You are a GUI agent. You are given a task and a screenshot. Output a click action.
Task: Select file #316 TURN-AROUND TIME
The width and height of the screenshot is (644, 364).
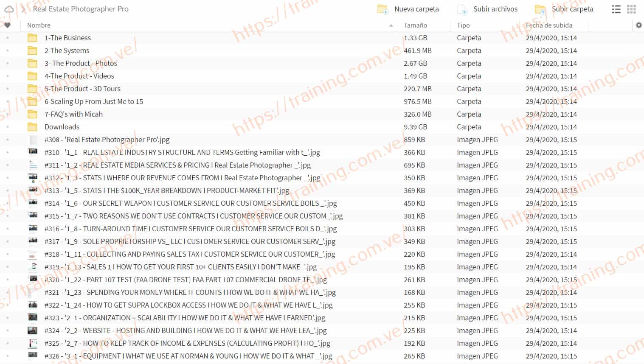(x=191, y=229)
